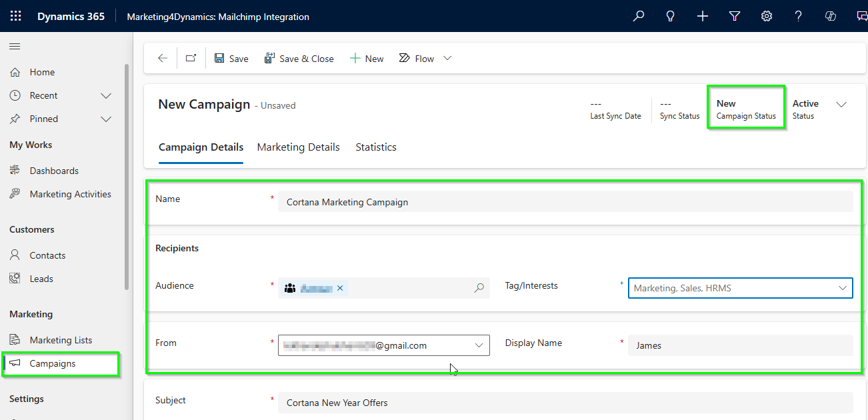The height and width of the screenshot is (420, 868).
Task: Create a new record with the New button
Action: pos(366,58)
